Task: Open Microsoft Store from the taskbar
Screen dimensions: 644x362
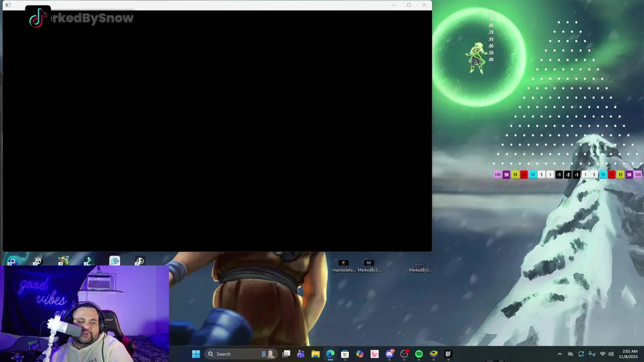Action: tap(345, 354)
